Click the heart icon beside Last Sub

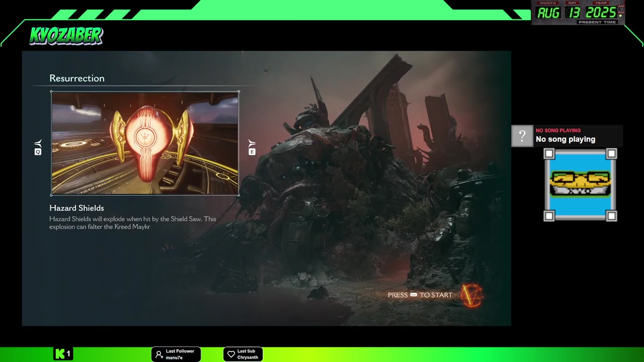pyautogui.click(x=231, y=354)
